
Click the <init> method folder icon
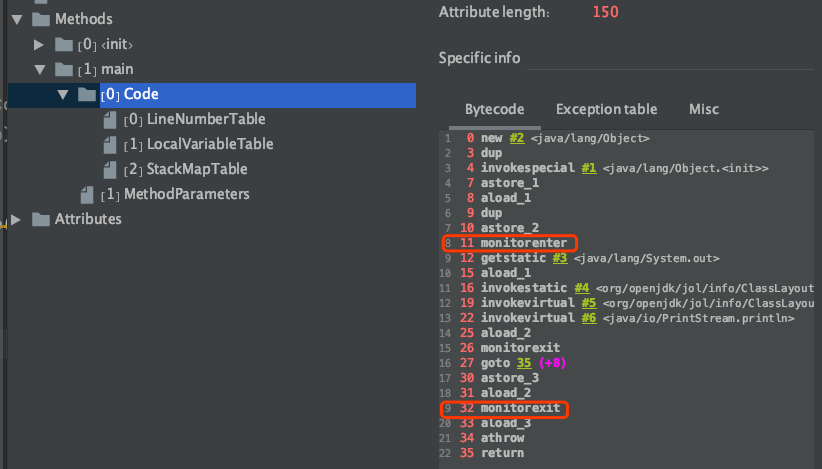click(x=63, y=44)
